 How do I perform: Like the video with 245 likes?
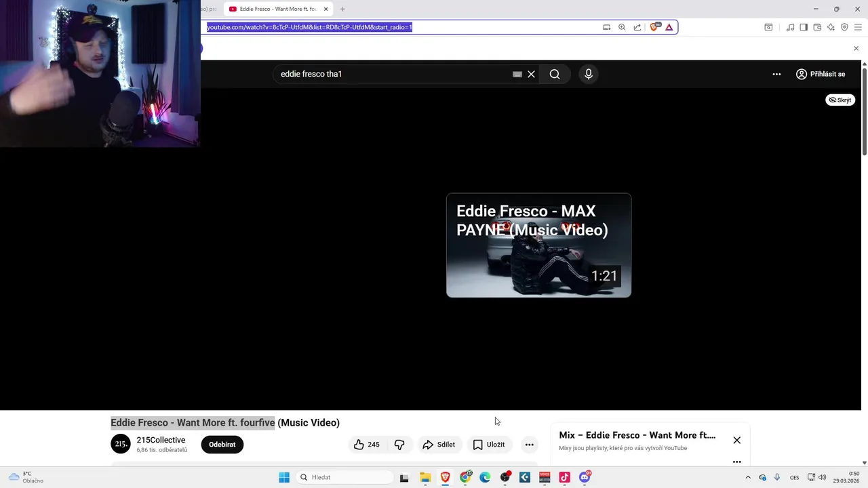(366, 445)
